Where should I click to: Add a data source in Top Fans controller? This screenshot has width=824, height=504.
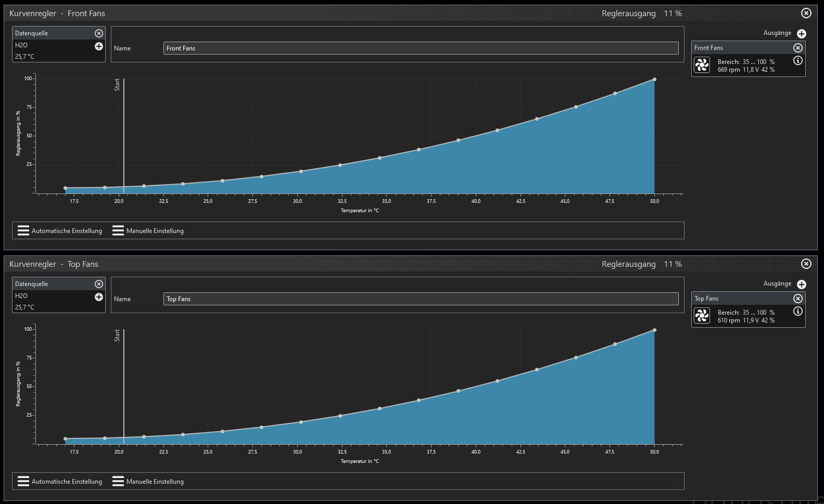[99, 297]
